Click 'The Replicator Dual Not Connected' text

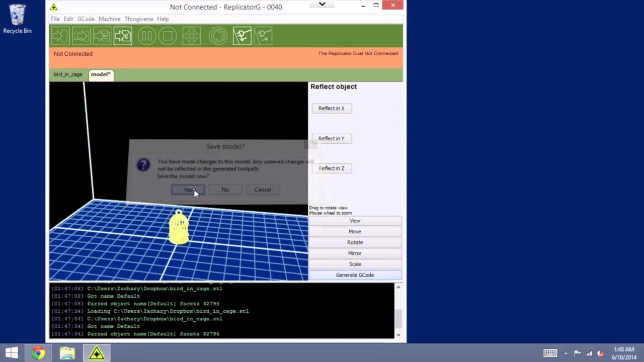coord(358,53)
